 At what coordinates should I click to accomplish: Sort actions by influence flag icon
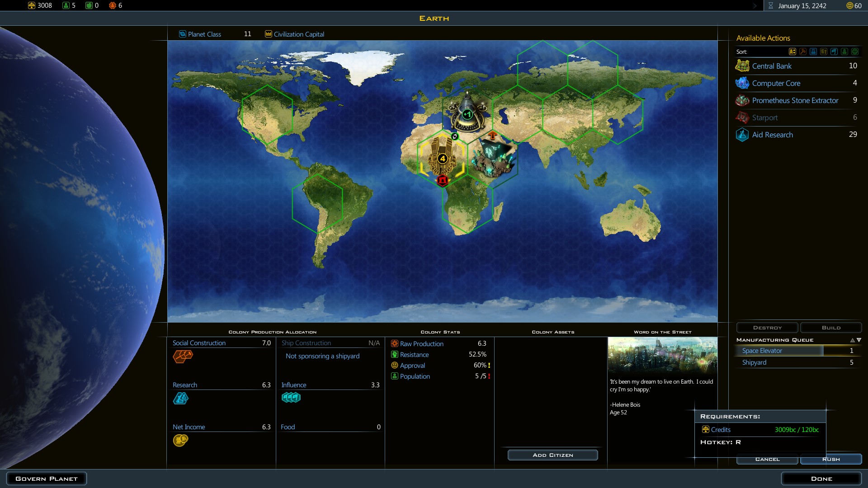click(834, 52)
